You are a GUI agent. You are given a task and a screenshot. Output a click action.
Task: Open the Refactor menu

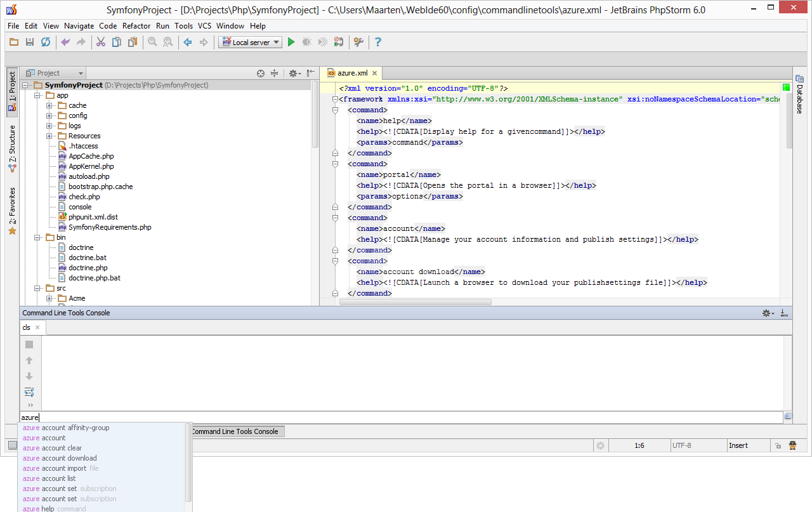click(136, 26)
